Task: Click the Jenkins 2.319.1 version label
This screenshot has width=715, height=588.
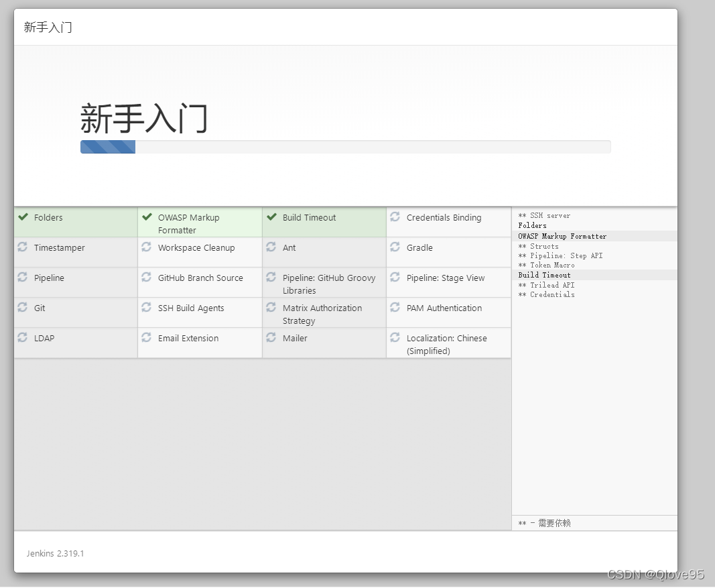Action: (x=55, y=553)
